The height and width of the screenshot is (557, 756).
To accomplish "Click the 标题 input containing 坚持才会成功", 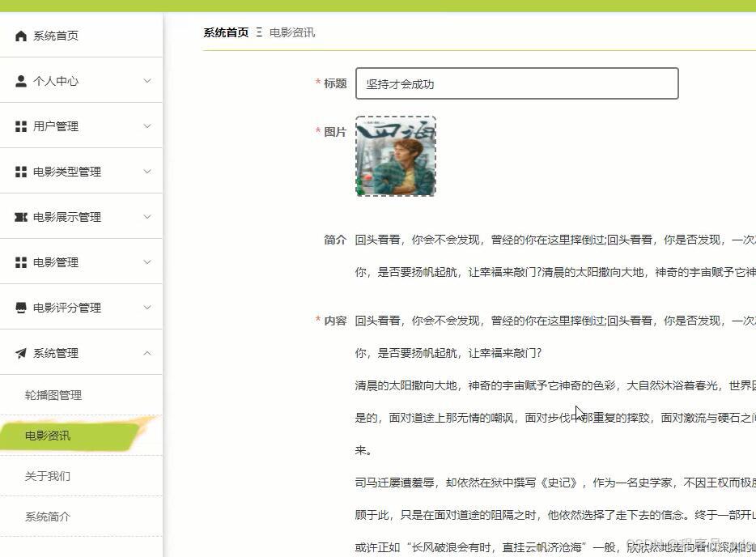I will click(516, 83).
